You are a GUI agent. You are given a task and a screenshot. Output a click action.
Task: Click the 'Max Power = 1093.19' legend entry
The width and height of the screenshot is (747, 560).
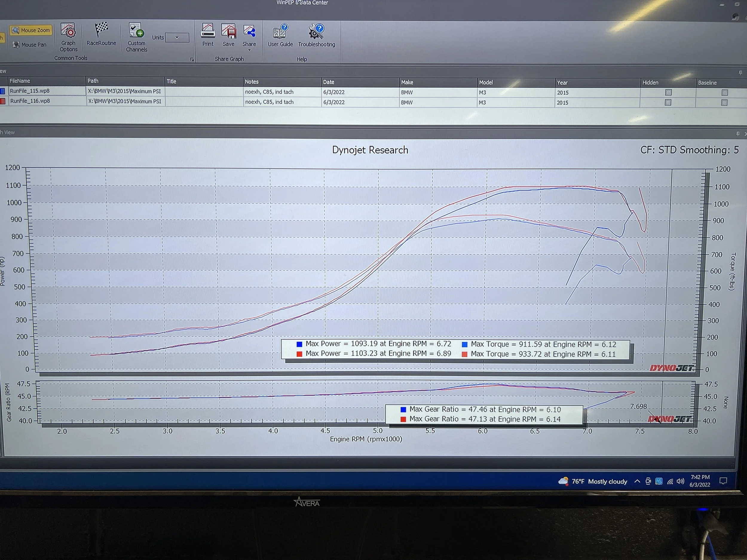[373, 344]
